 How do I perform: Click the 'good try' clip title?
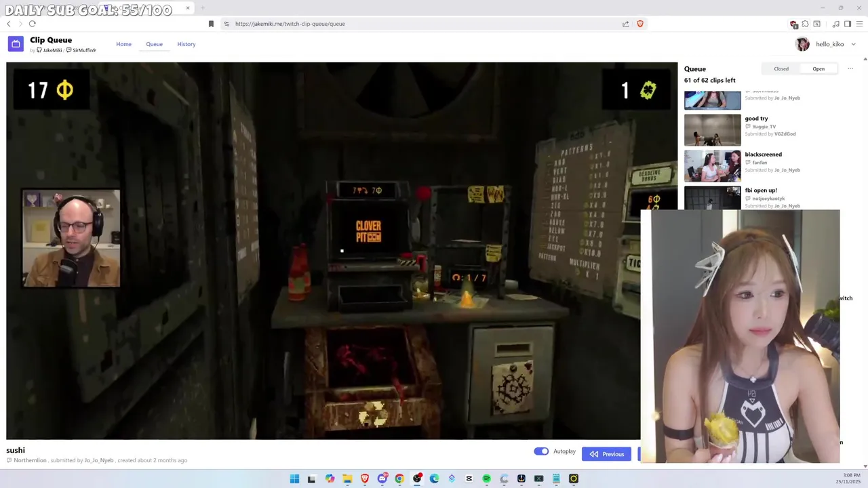coord(756,119)
